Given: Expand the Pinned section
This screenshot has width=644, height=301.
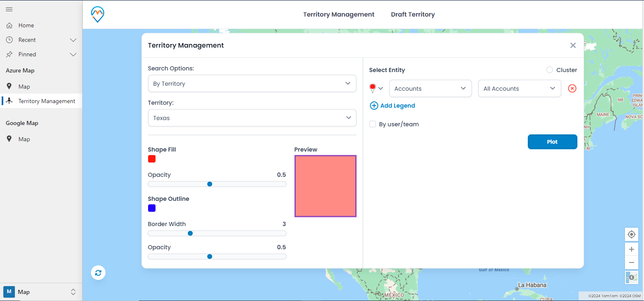Looking at the screenshot, I should click(x=73, y=55).
